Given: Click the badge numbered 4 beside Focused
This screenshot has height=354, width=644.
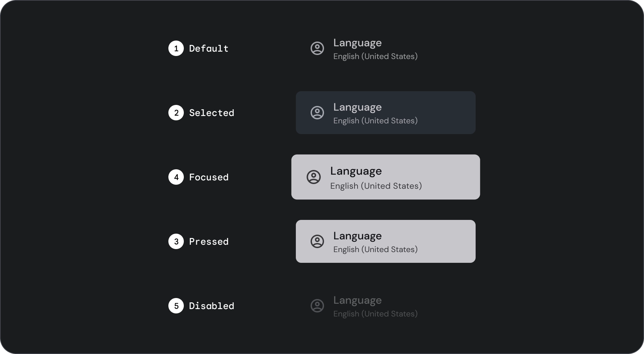Looking at the screenshot, I should tap(176, 177).
